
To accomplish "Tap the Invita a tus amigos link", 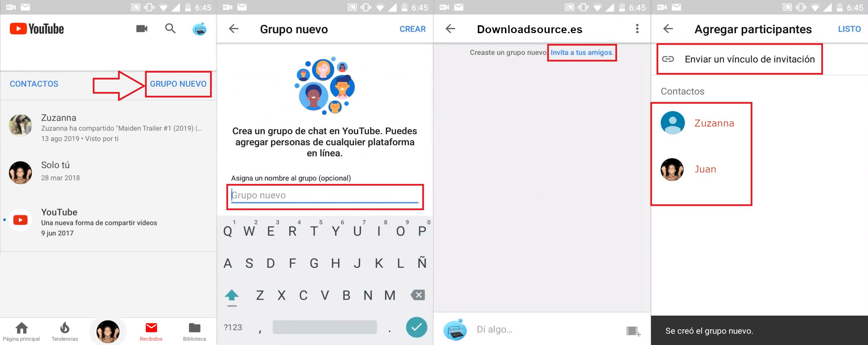I will 582,53.
